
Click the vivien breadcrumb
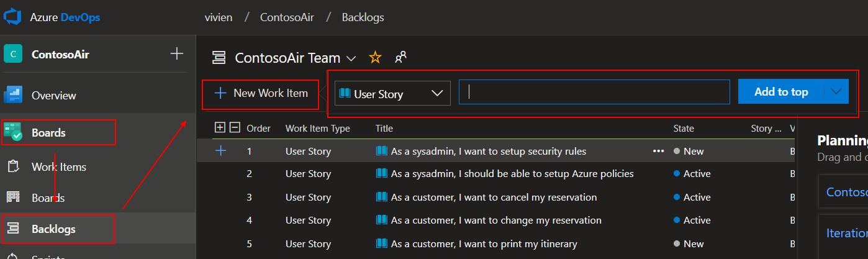click(219, 17)
